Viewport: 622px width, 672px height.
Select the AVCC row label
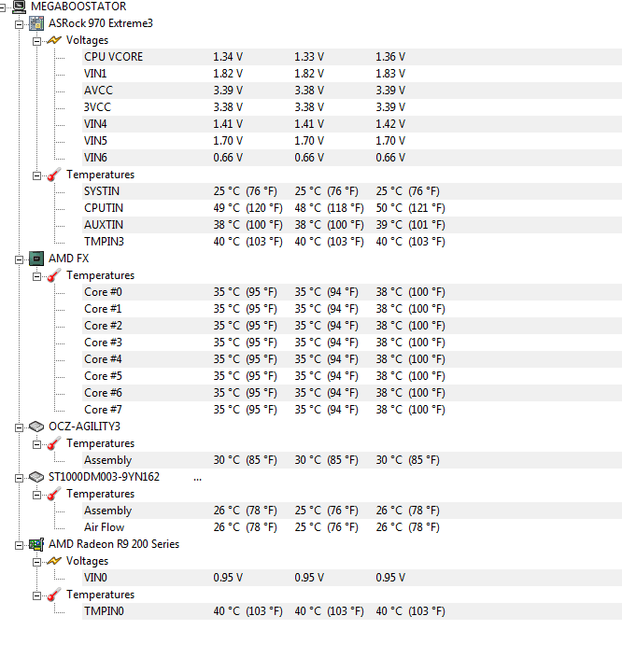click(98, 91)
